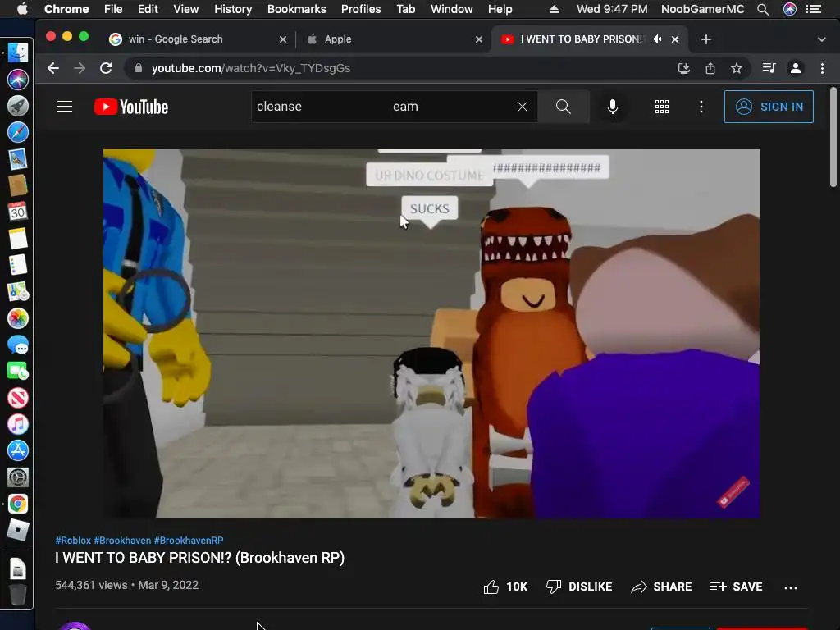Sign in to YouTube
The width and height of the screenshot is (840, 630).
coord(769,107)
